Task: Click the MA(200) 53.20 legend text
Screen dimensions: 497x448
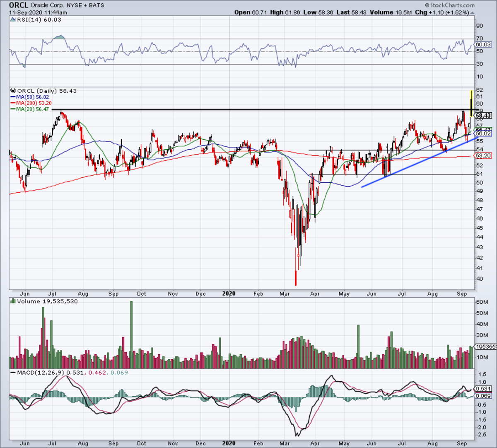Action: click(34, 103)
